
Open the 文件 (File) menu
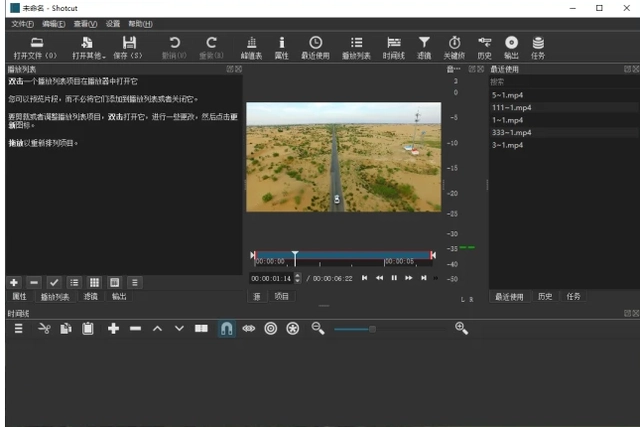pyautogui.click(x=22, y=23)
